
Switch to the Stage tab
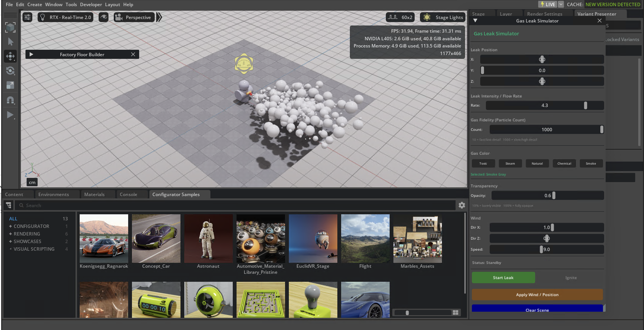[478, 14]
